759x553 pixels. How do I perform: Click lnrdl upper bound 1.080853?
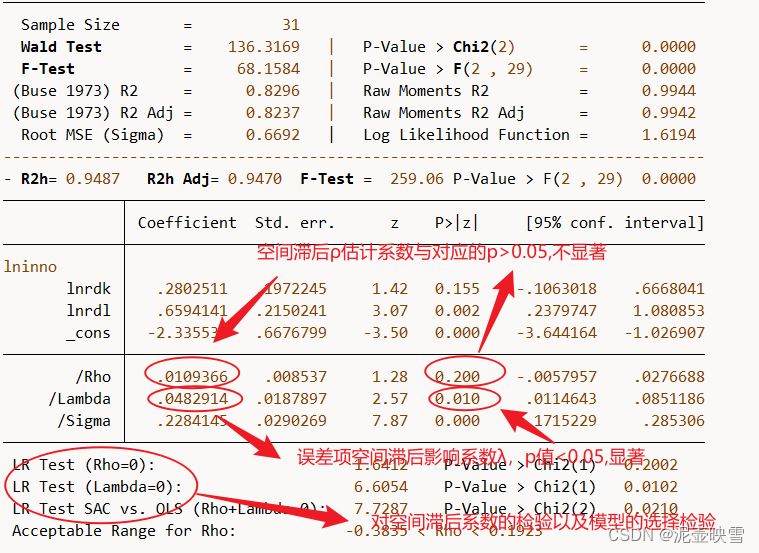669,311
